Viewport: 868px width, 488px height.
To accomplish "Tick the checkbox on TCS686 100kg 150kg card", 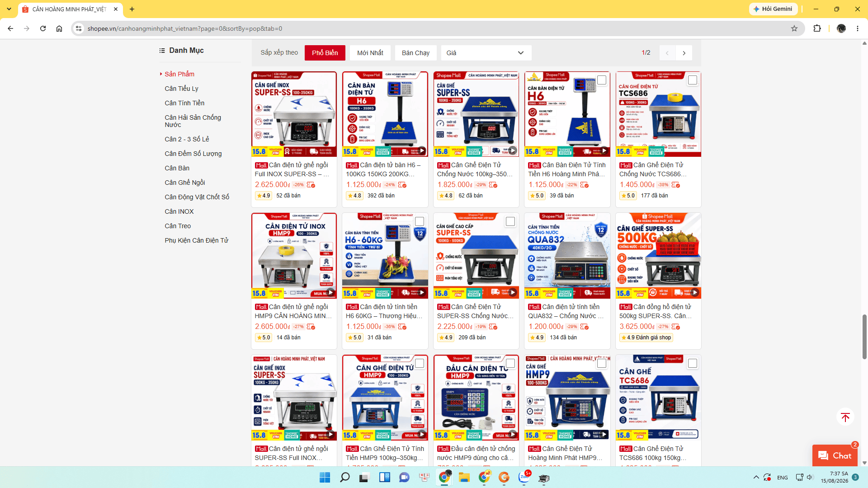I will click(x=693, y=363).
